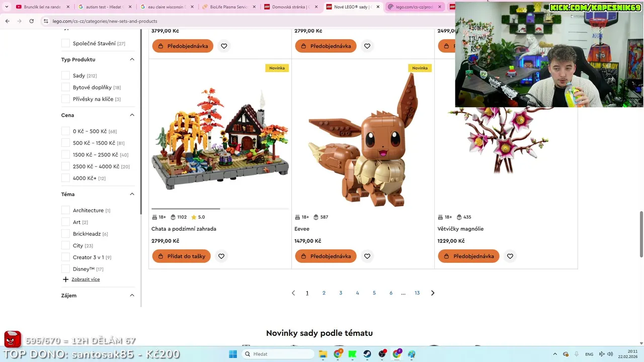
Task: Open the Paint palette app in taskbar
Action: click(412, 354)
